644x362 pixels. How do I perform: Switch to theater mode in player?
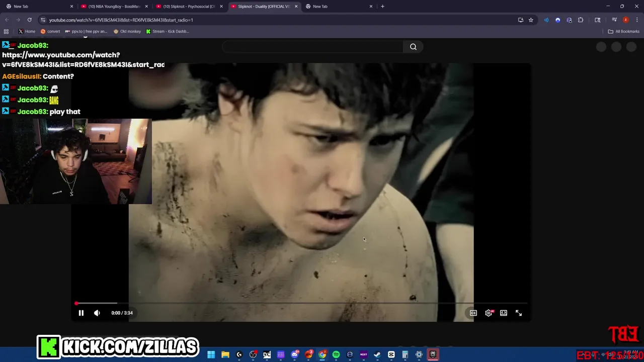tap(504, 313)
